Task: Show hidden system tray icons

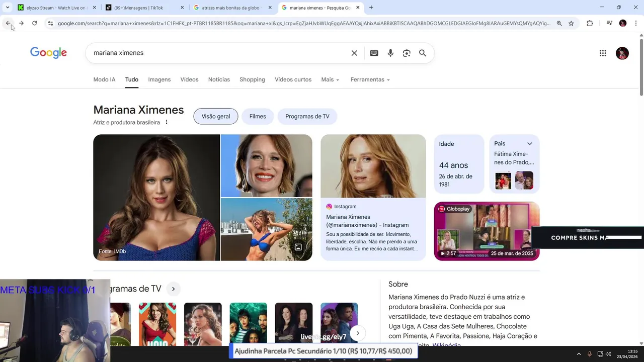Action: [x=579, y=354]
